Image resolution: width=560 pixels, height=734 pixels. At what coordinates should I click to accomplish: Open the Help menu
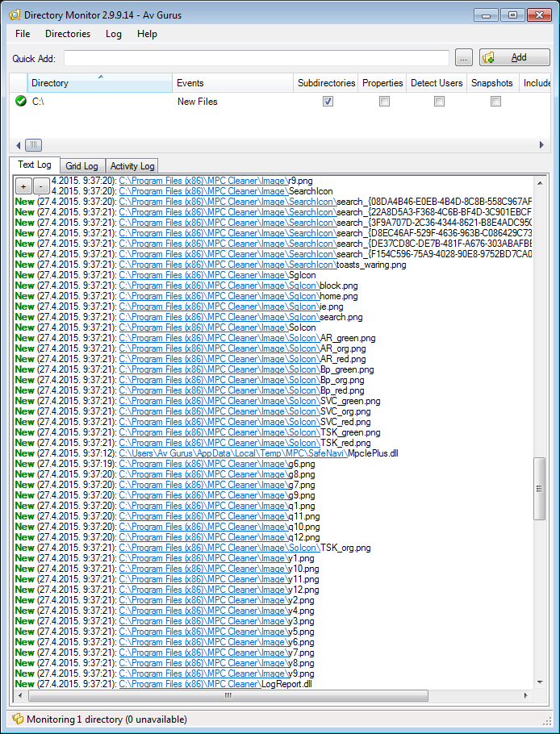tap(147, 34)
